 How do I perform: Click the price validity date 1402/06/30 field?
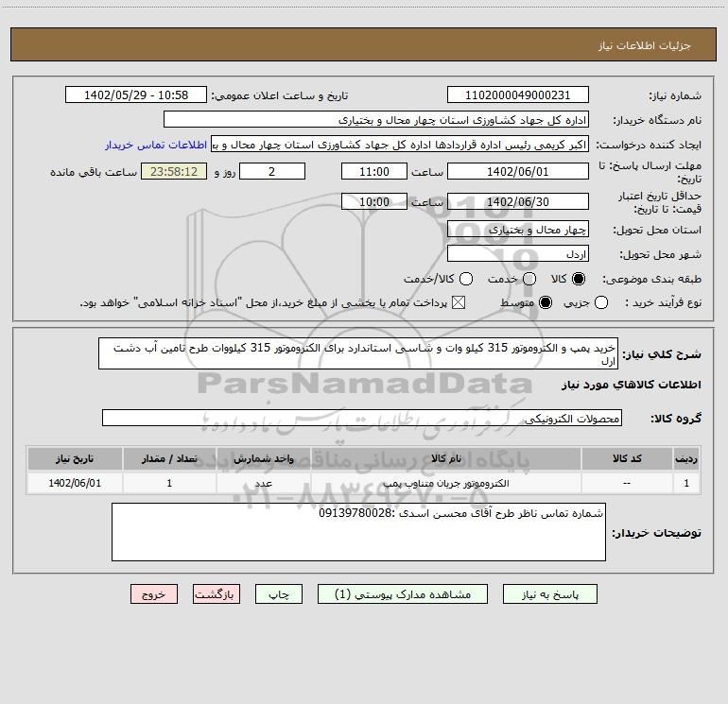pos(518,201)
